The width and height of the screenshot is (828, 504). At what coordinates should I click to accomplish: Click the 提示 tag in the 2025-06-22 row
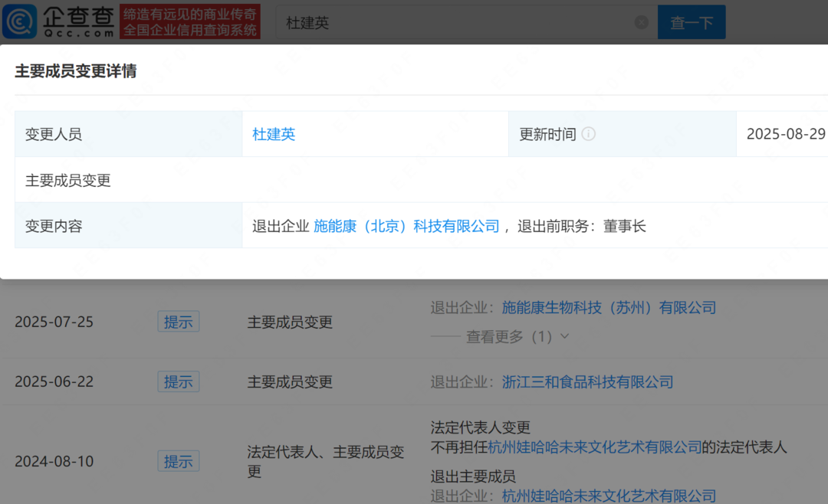point(179,381)
